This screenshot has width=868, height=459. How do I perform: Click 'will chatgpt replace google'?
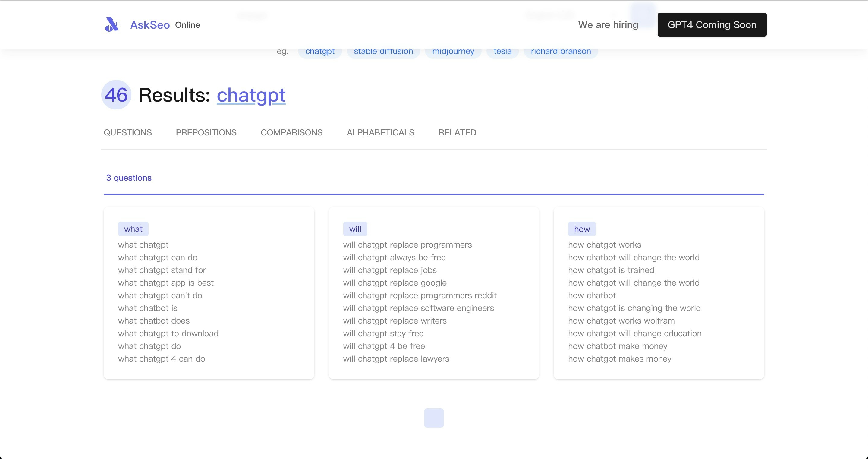pyautogui.click(x=395, y=283)
